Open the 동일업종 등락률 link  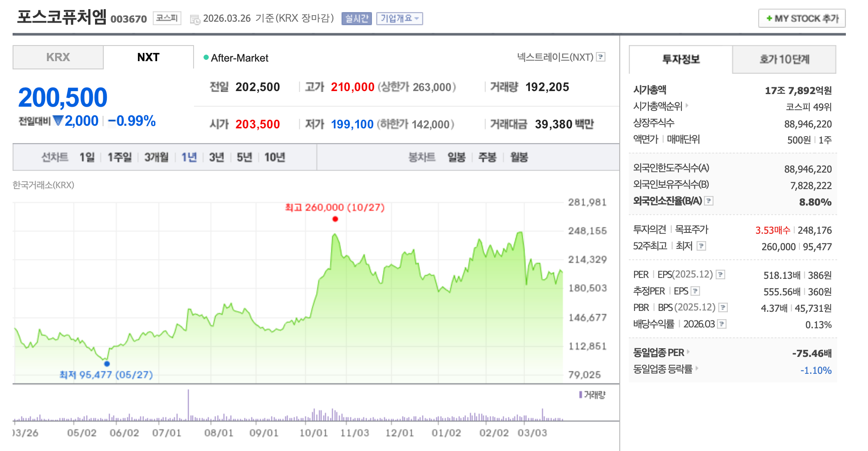click(x=663, y=369)
